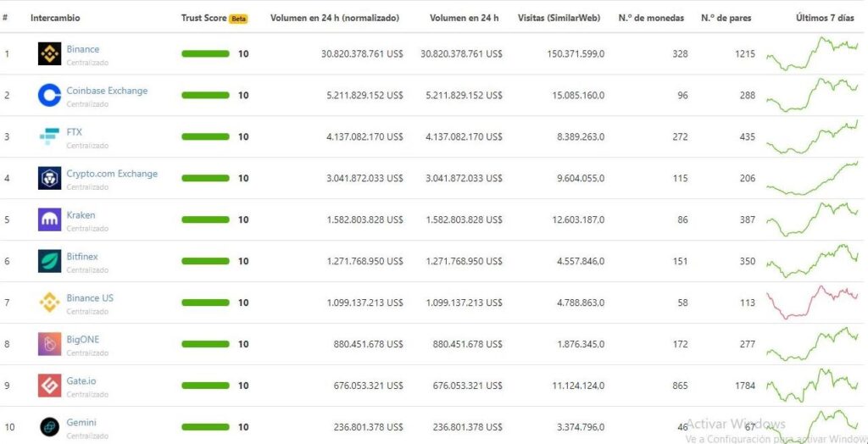Viewport: 868px width, 444px height.
Task: Click the FTX logo icon
Action: 49,136
